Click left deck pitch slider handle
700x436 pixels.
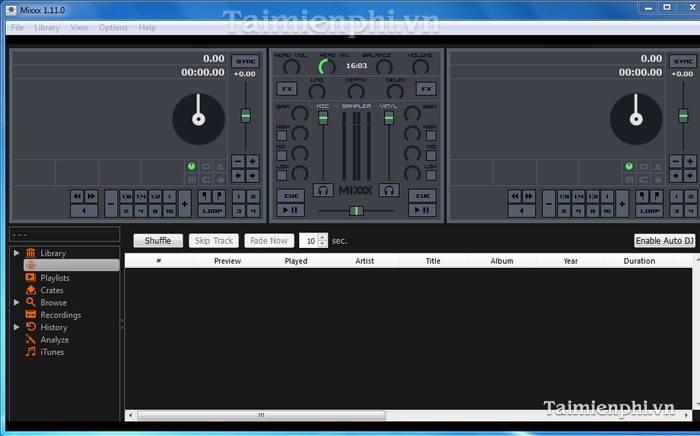(x=246, y=116)
